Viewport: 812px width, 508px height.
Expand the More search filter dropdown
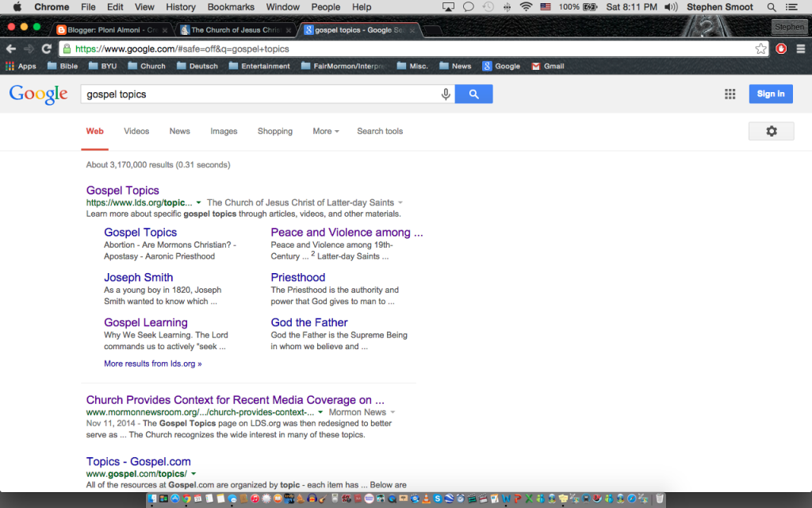326,131
